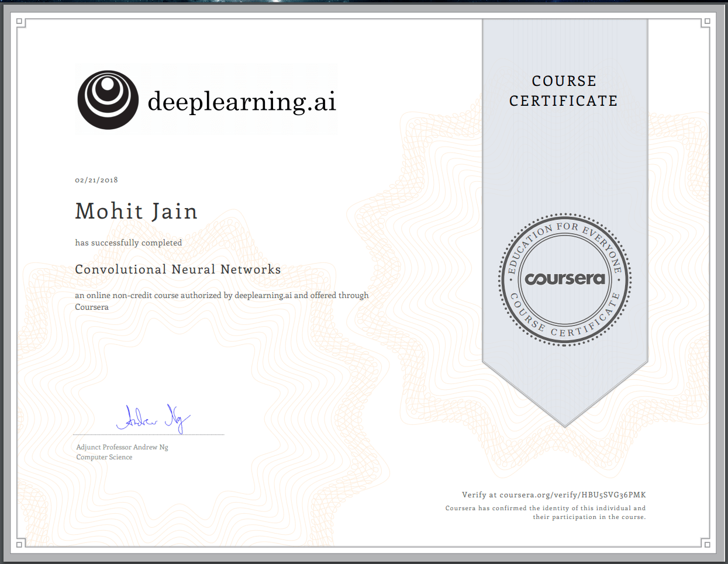Click the round Coursera seal stamp
Screen dimensions: 728x564
(x=565, y=279)
